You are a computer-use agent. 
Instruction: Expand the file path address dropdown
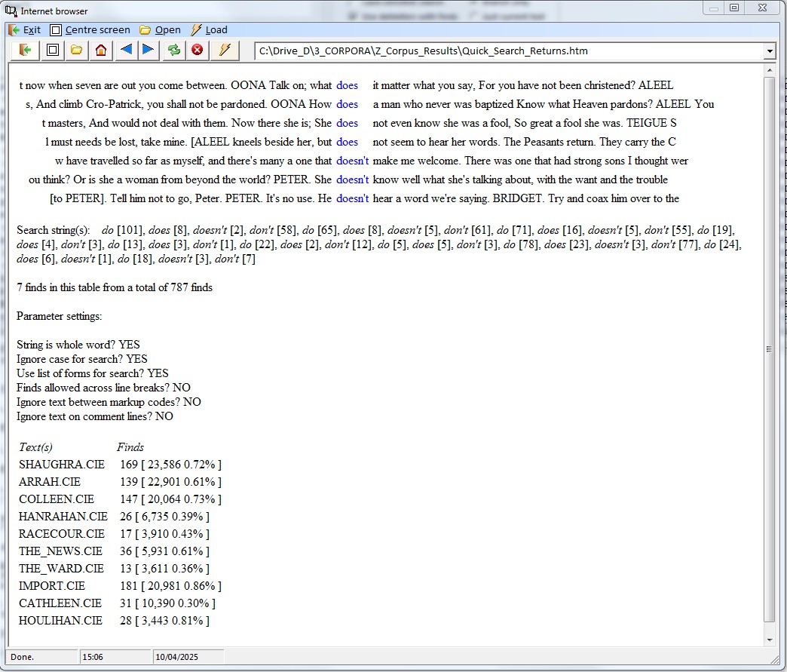(769, 51)
